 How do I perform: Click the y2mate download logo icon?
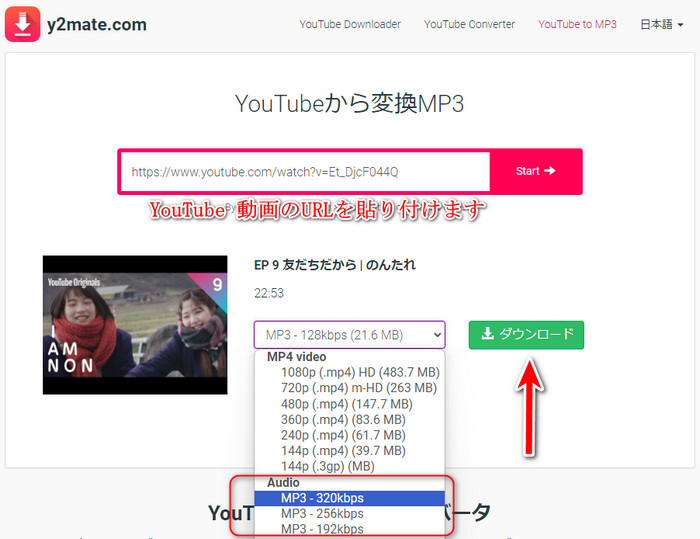(x=22, y=24)
